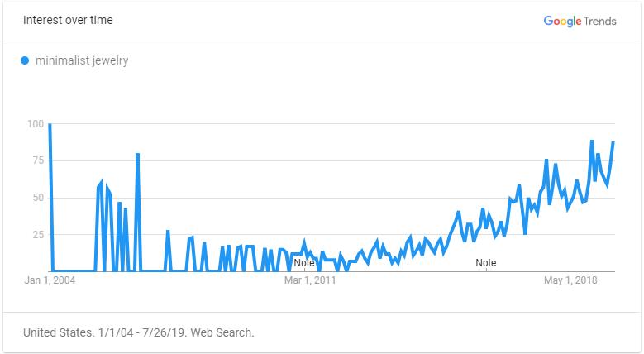Click the Mar 1, 2011 axis label
Viewport: 644px width, 354px height.
point(310,280)
